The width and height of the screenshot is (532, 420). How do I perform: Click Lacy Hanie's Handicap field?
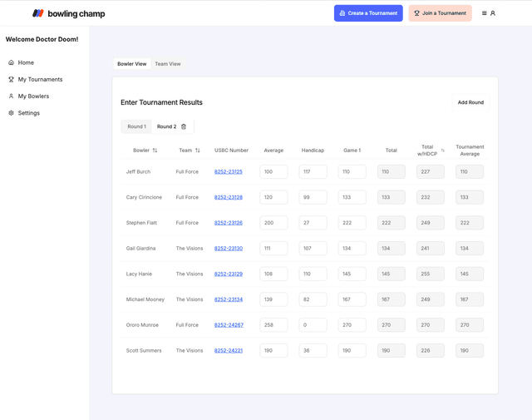click(313, 274)
